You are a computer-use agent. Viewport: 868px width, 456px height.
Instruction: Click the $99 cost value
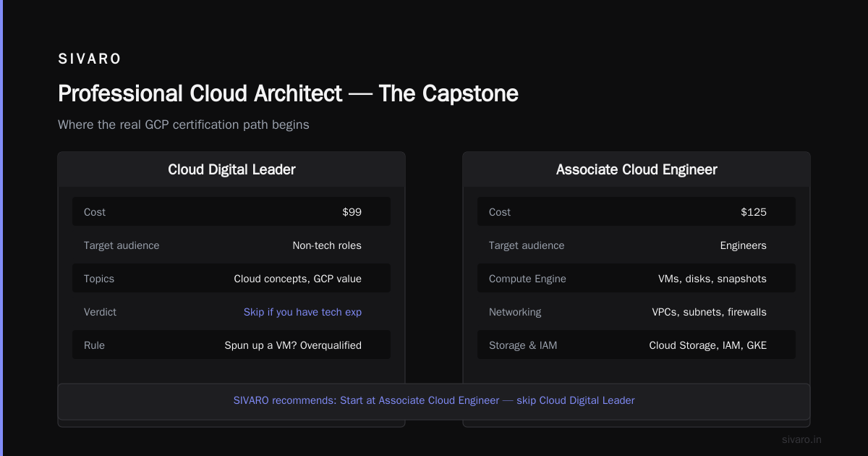352,212
